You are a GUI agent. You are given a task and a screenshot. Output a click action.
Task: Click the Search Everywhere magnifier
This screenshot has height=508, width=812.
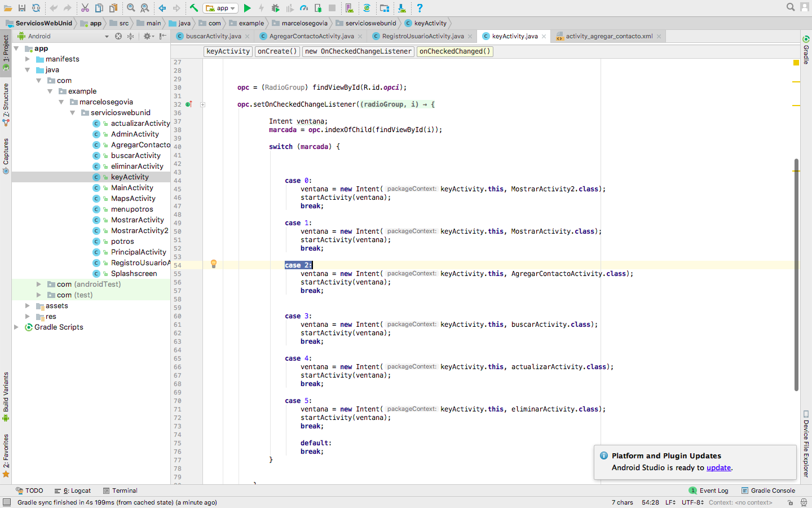point(791,7)
